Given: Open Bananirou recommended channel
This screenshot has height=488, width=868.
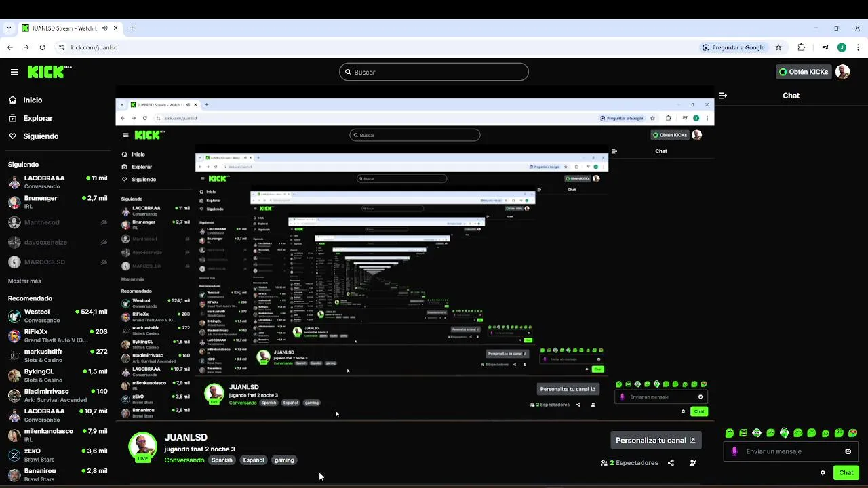Looking at the screenshot, I should [x=58, y=475].
